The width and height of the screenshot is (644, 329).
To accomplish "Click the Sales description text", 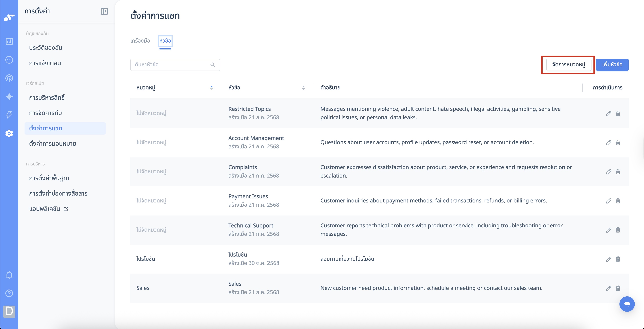I will pos(431,288).
